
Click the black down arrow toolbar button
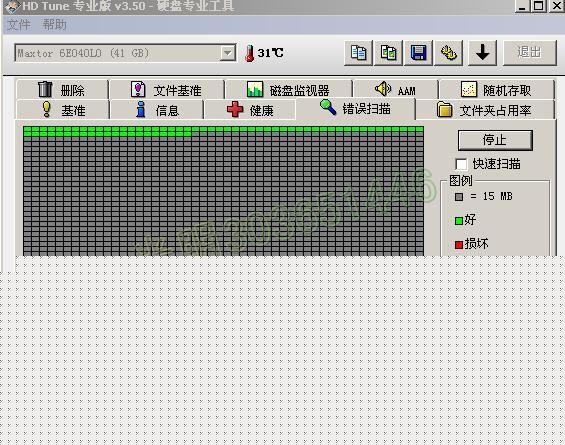[x=482, y=53]
